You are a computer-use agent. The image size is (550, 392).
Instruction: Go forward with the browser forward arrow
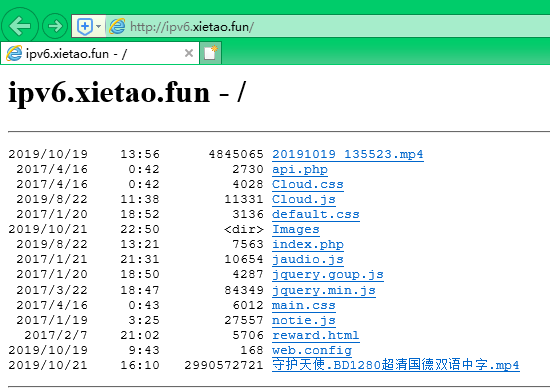pos(55,26)
